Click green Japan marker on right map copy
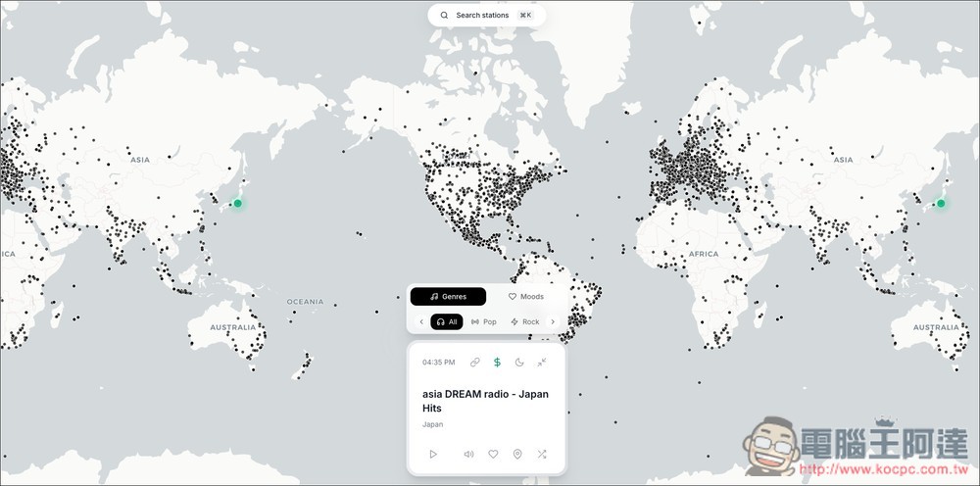Image resolution: width=980 pixels, height=486 pixels. [941, 203]
